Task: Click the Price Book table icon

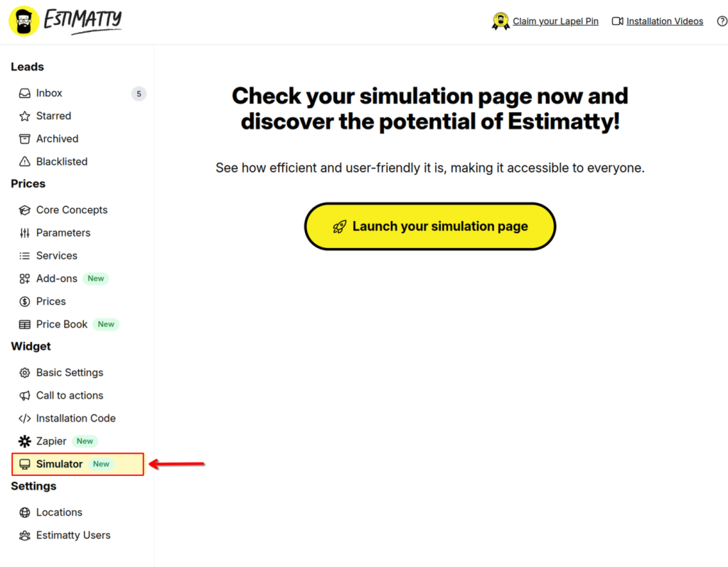Action: point(25,324)
